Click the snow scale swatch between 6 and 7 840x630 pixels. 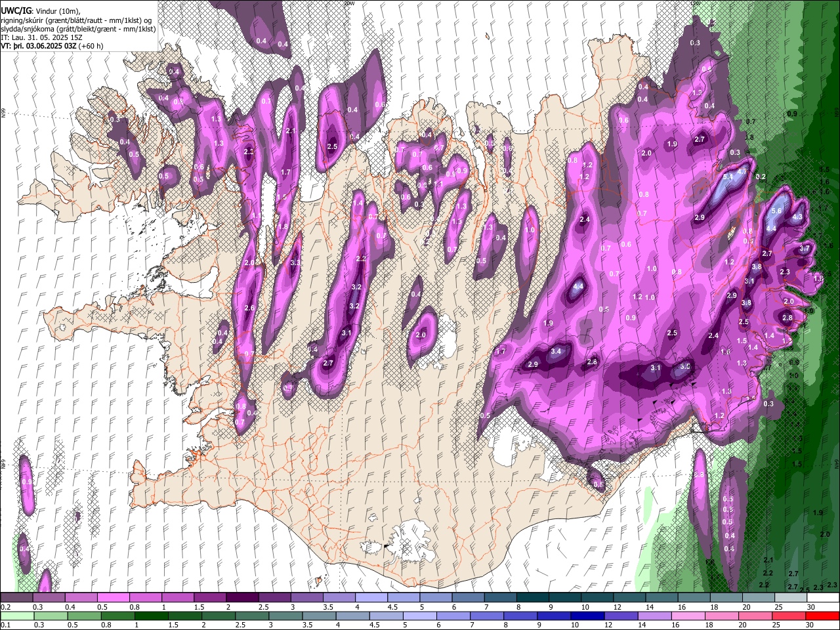(x=469, y=598)
